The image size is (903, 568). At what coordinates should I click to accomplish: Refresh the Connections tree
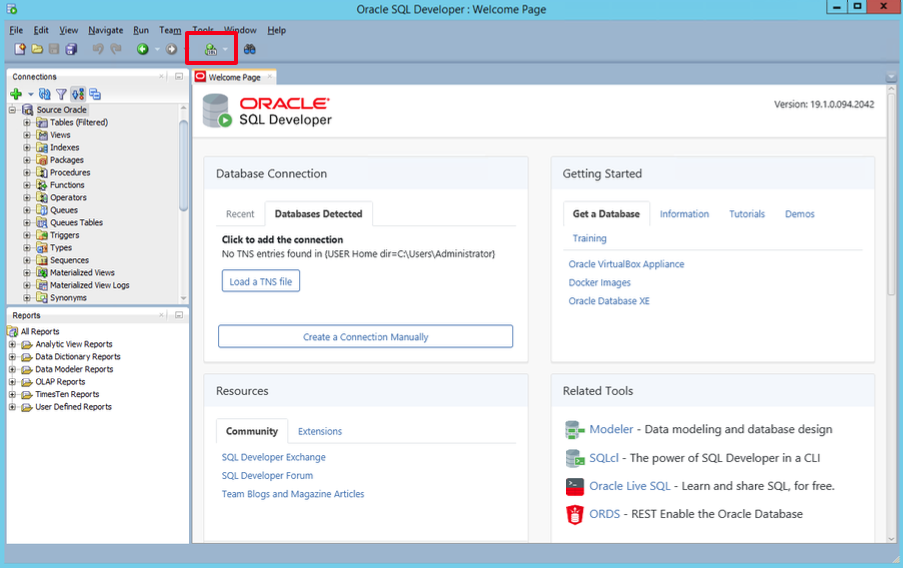[44, 94]
